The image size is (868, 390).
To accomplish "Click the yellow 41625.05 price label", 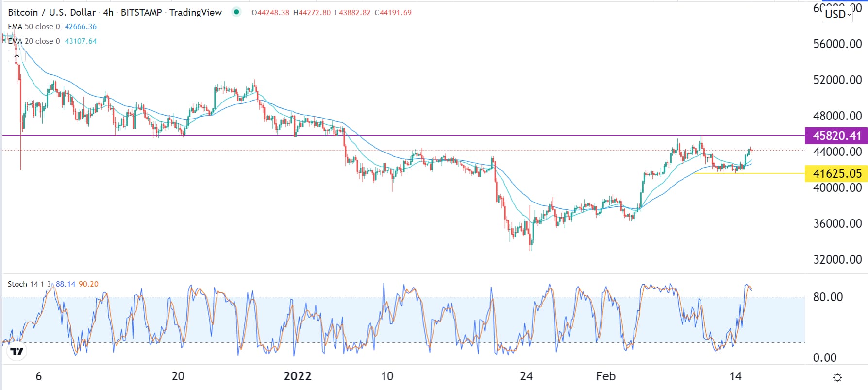I will 836,173.
